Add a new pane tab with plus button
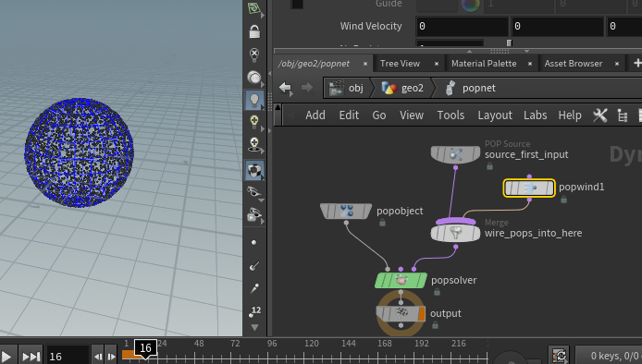This screenshot has width=642, height=364. click(637, 63)
